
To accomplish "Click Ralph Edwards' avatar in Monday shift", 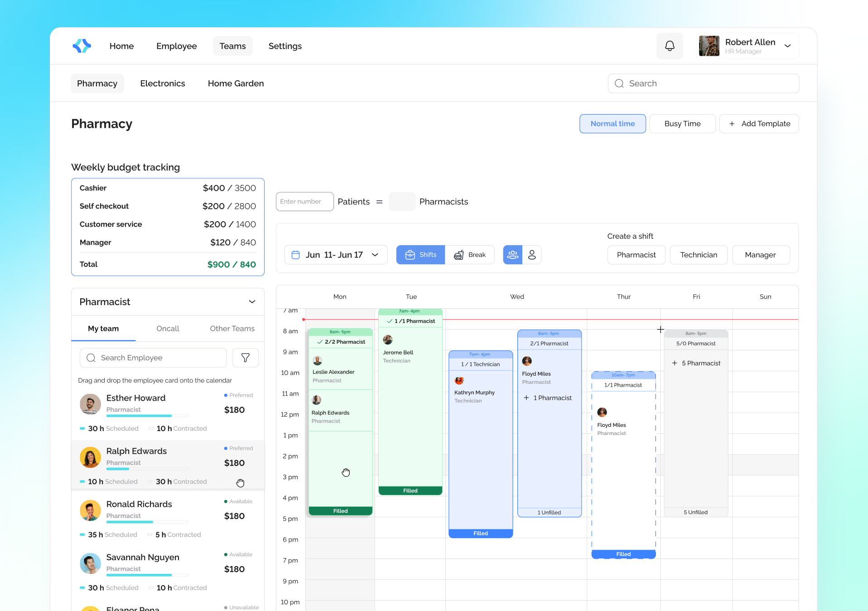I will pos(316,400).
